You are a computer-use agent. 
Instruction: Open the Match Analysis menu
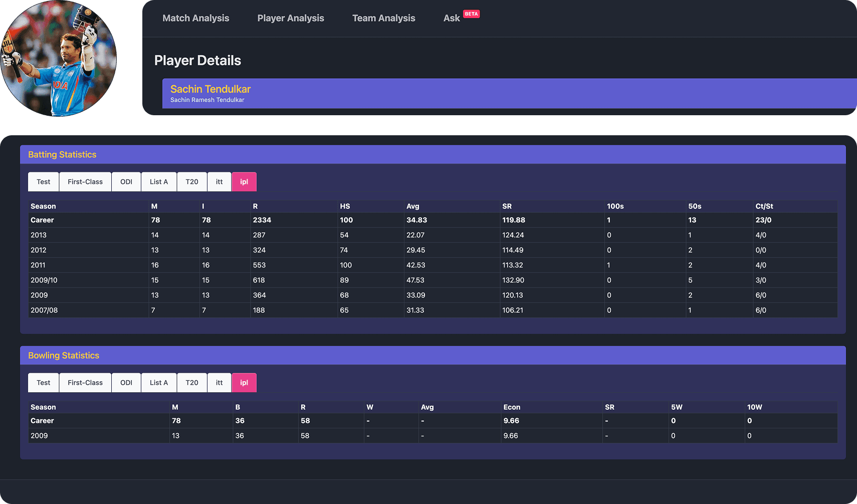click(195, 18)
